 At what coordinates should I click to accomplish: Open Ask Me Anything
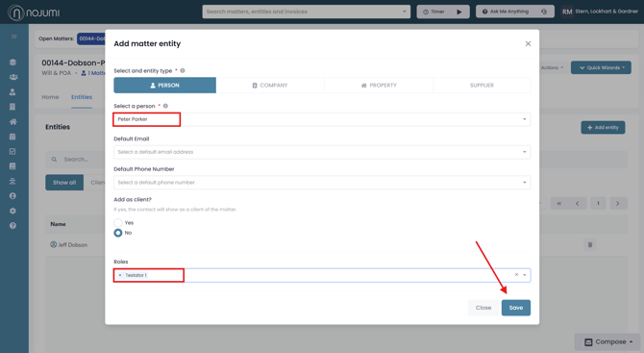pos(515,12)
